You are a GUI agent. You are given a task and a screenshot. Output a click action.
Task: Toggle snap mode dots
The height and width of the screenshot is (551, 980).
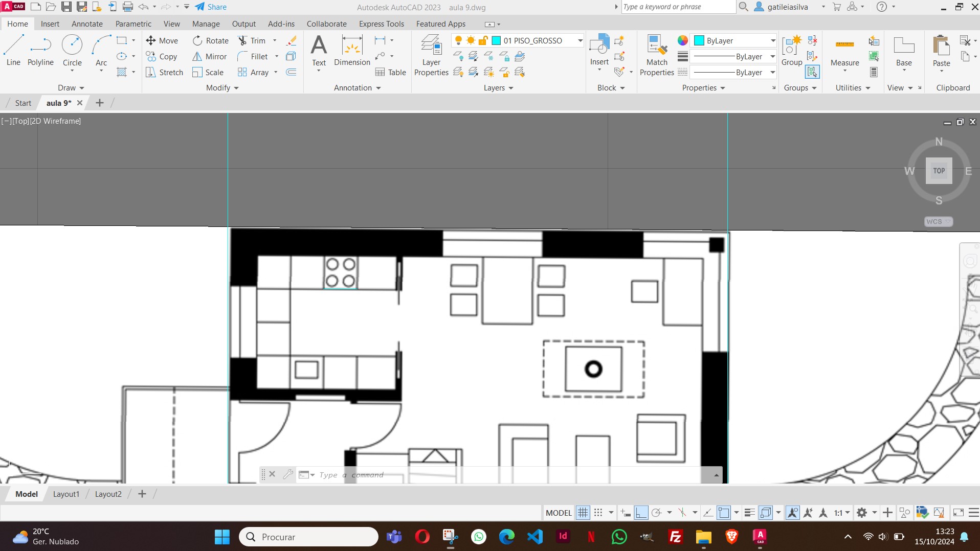pos(598,512)
